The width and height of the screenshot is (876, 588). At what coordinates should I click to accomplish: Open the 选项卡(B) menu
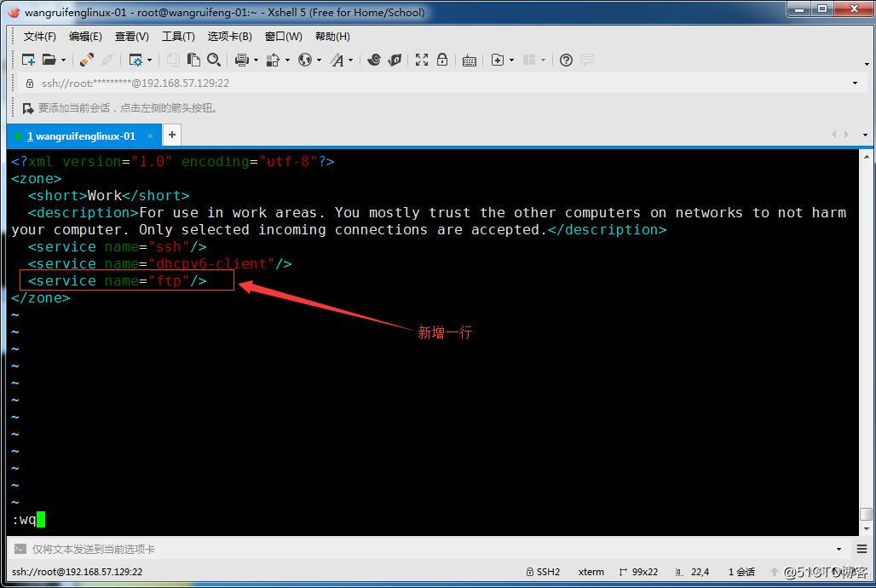tap(229, 37)
